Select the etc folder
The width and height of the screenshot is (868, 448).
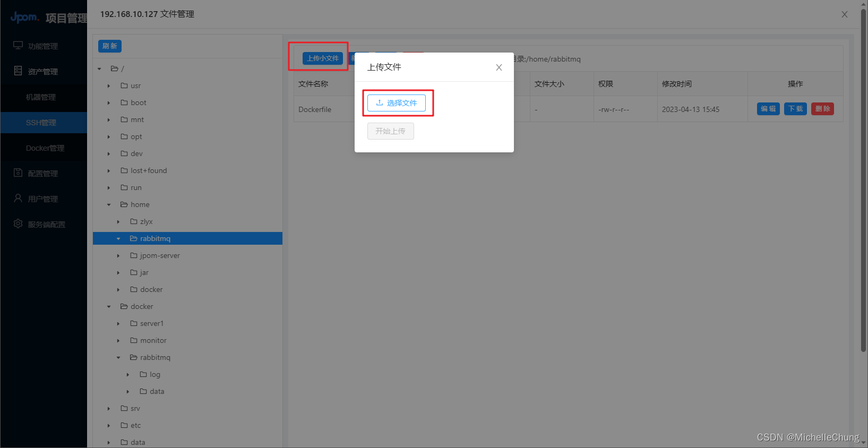131,425
